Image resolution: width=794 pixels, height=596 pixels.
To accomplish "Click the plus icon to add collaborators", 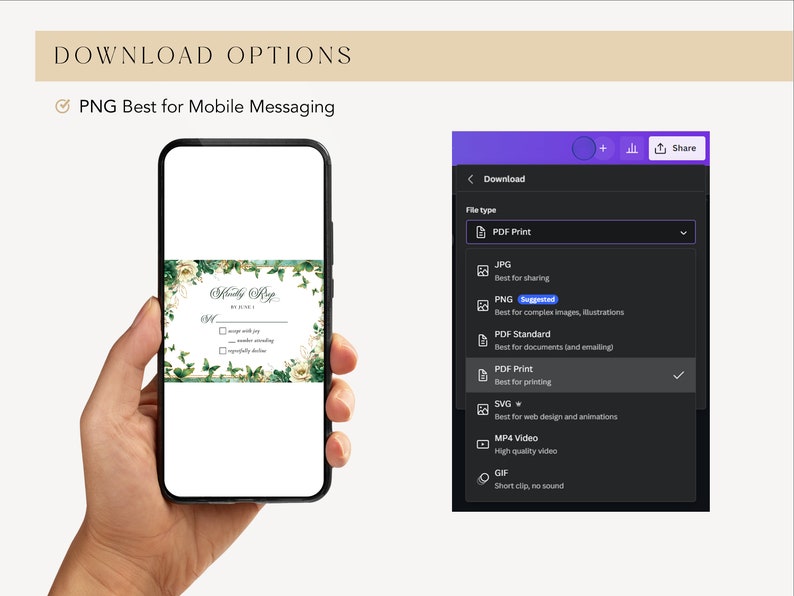I will pyautogui.click(x=603, y=148).
